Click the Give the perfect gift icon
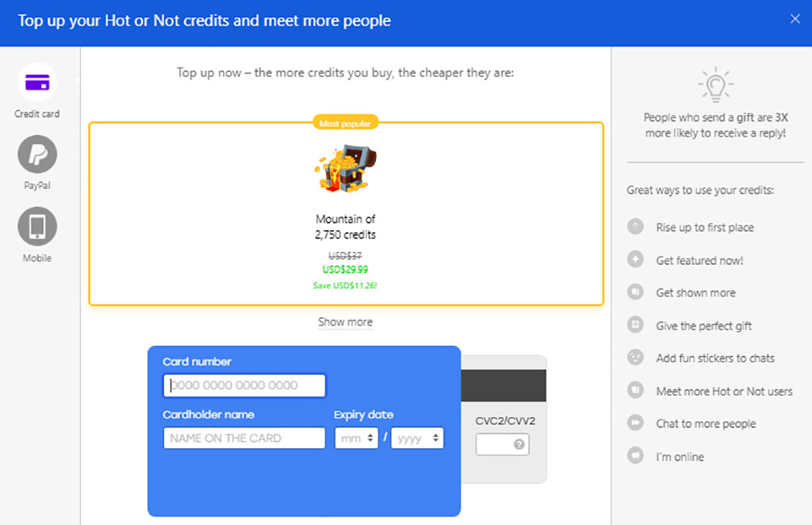Viewport: 812px width, 525px height. (636, 325)
